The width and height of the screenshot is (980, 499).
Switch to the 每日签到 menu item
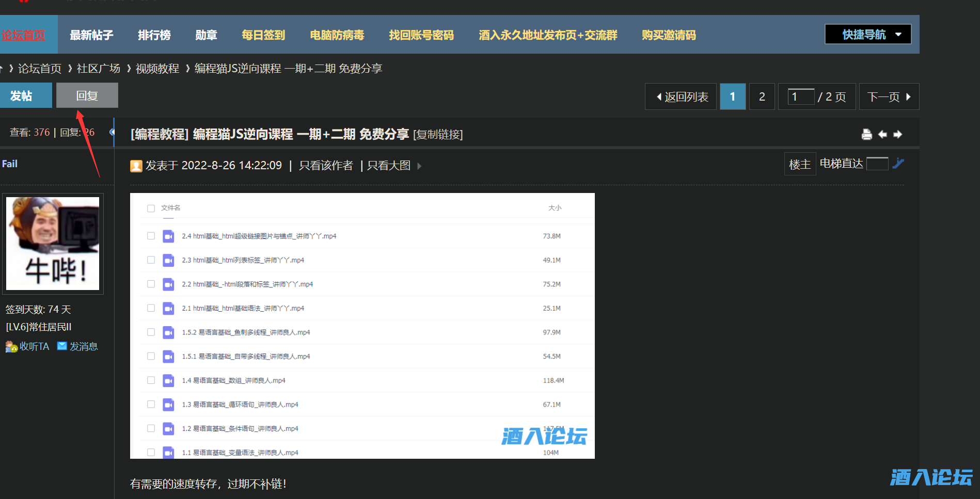[x=263, y=35]
